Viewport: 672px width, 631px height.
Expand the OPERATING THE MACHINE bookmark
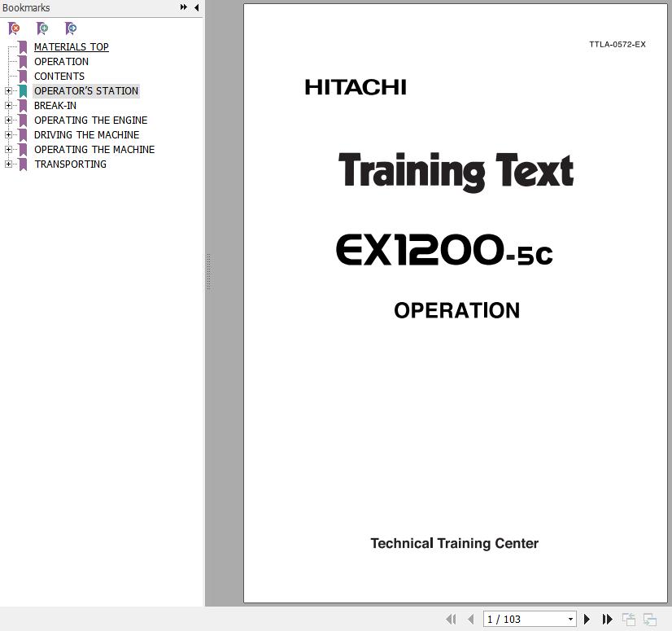[8, 149]
